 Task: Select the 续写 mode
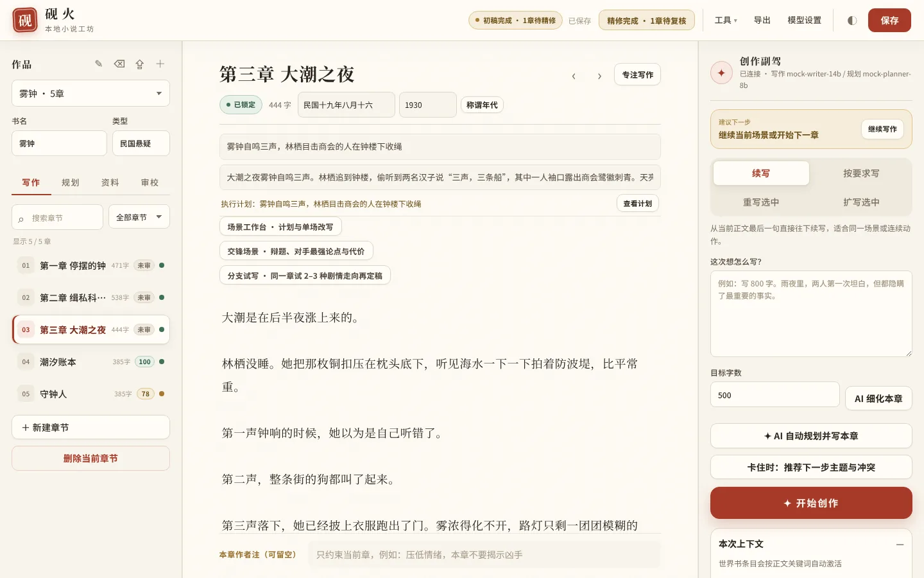click(x=761, y=173)
